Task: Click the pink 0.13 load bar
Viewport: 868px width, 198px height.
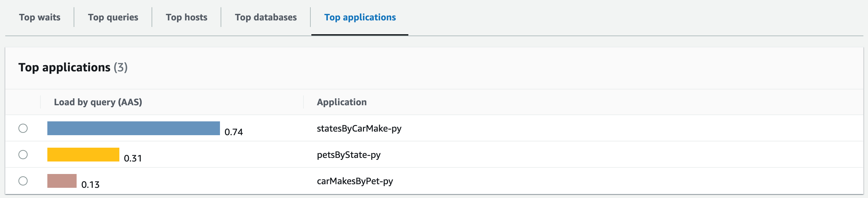Action: point(62,181)
